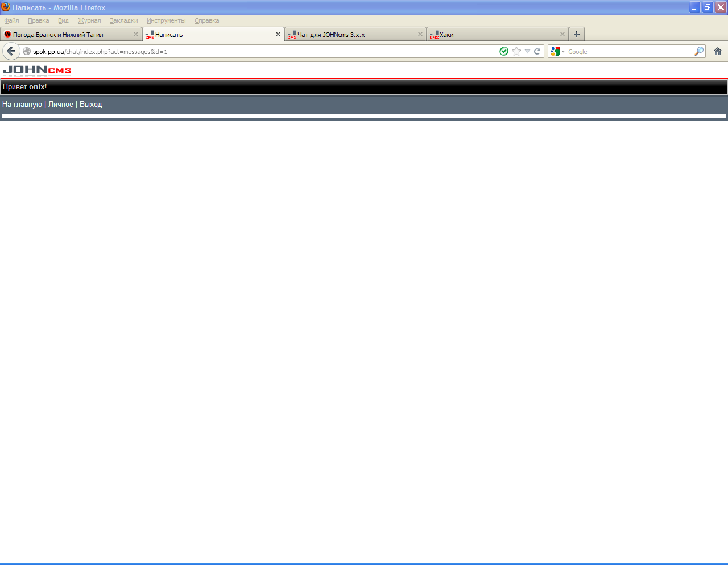Open the Журнал menu
This screenshot has width=728, height=565.
click(x=89, y=20)
